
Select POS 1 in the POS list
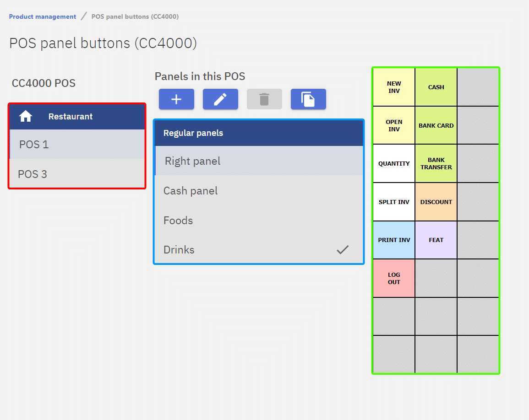(34, 145)
